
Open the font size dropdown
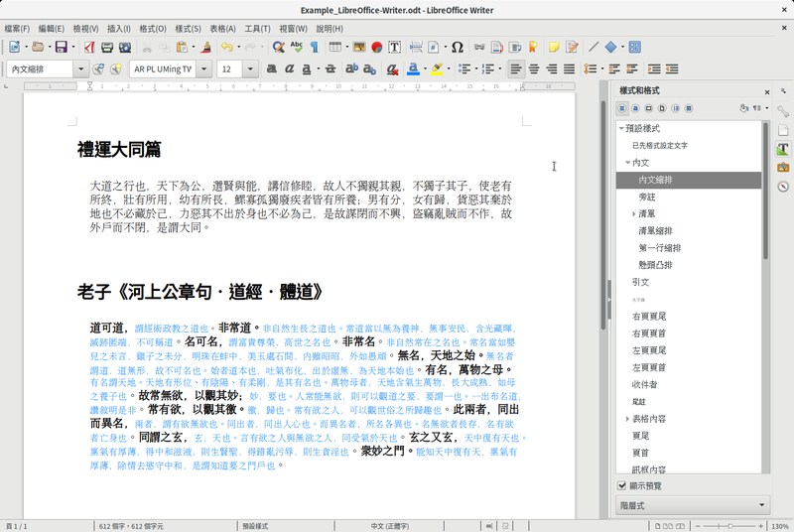click(x=252, y=69)
